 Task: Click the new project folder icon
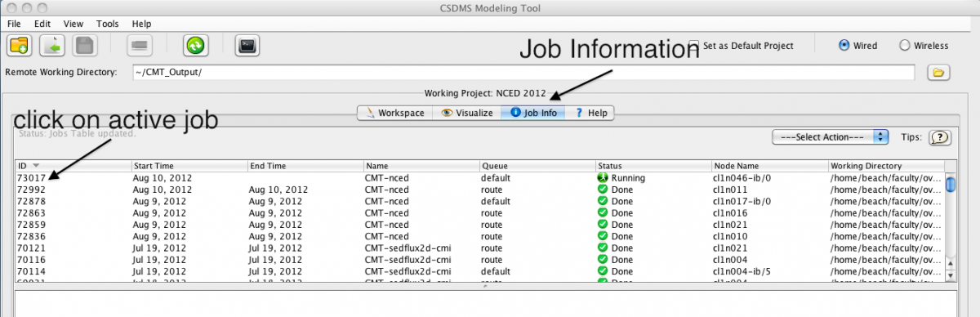point(19,45)
